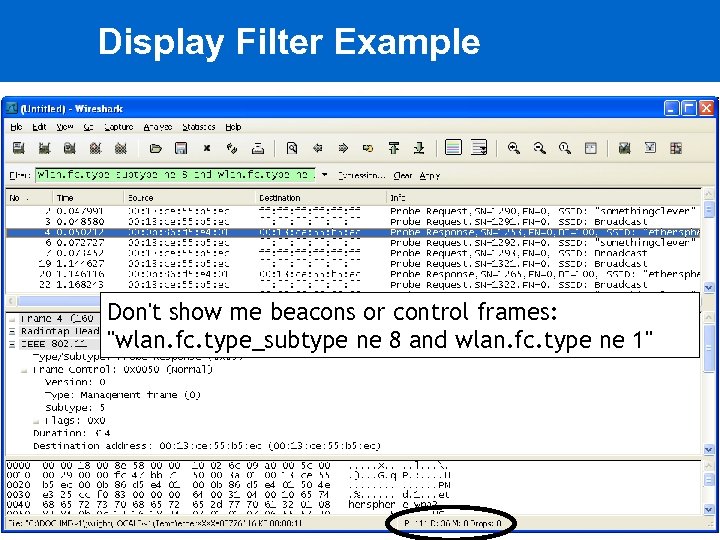Sort by the Time column header

coord(88,198)
